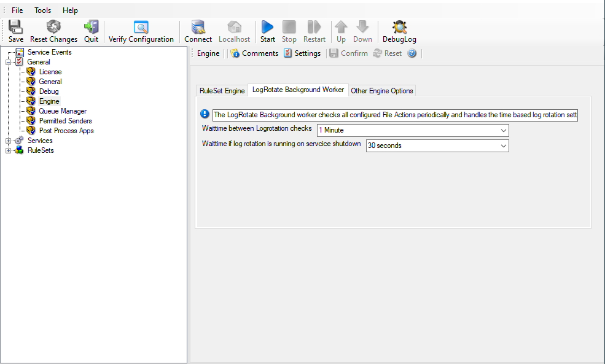The height and width of the screenshot is (364, 605).
Task: Open the Comments button in the Engine bar
Action: (x=254, y=53)
